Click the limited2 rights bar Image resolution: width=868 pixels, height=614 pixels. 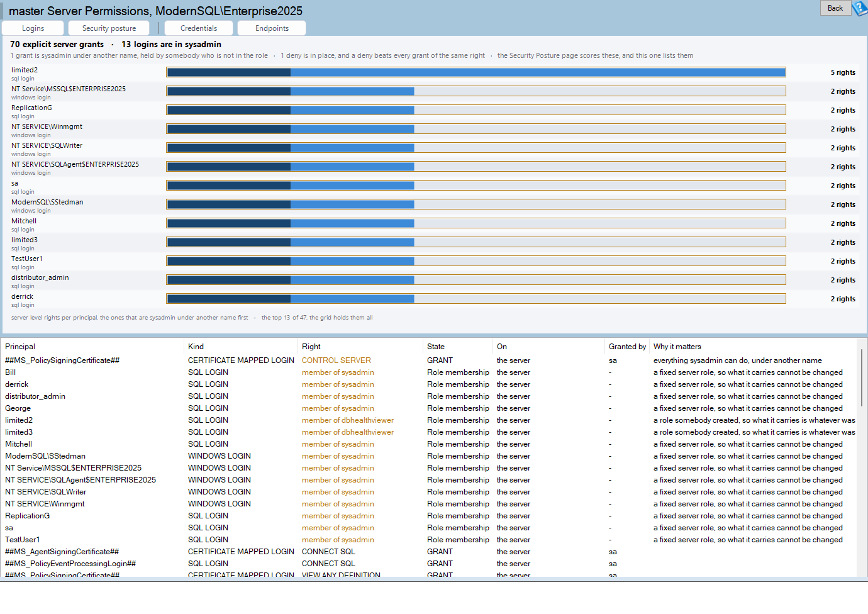(x=476, y=72)
